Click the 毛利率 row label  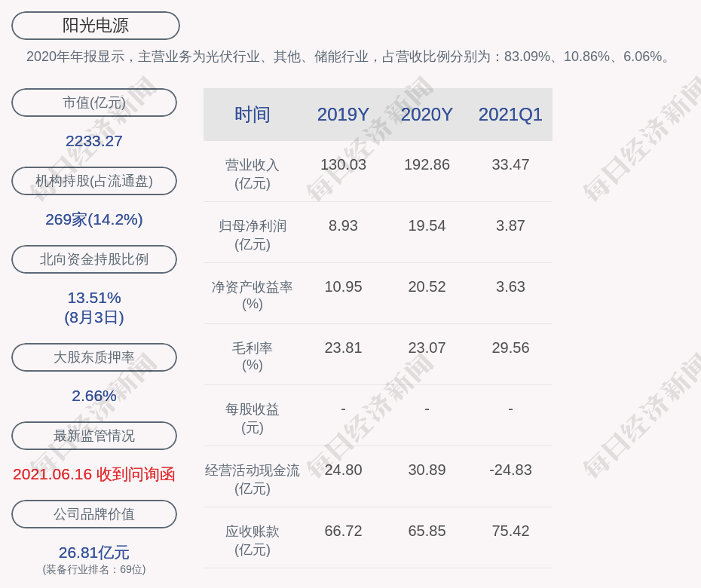tap(253, 357)
